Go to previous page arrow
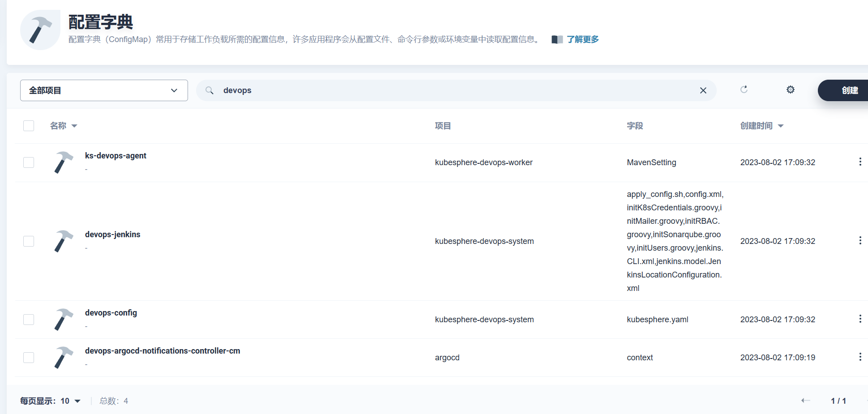This screenshot has height=414, width=868. pos(806,401)
